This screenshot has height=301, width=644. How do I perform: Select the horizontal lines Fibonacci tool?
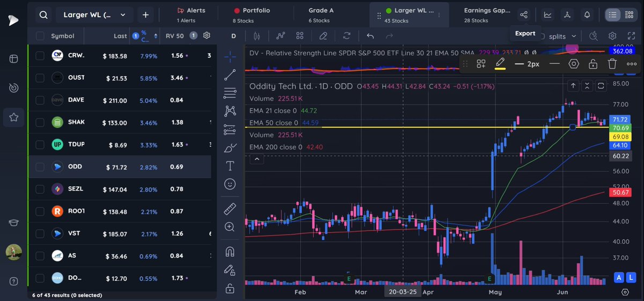point(230,93)
